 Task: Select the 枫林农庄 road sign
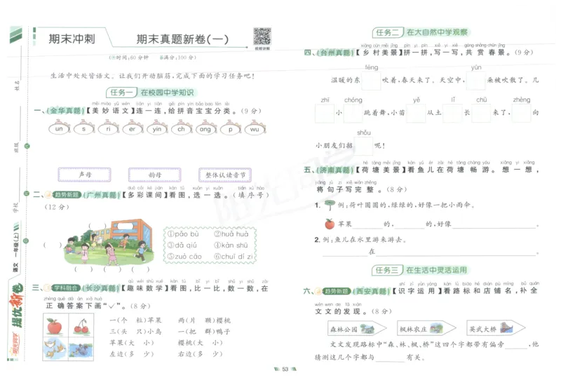click(426, 329)
